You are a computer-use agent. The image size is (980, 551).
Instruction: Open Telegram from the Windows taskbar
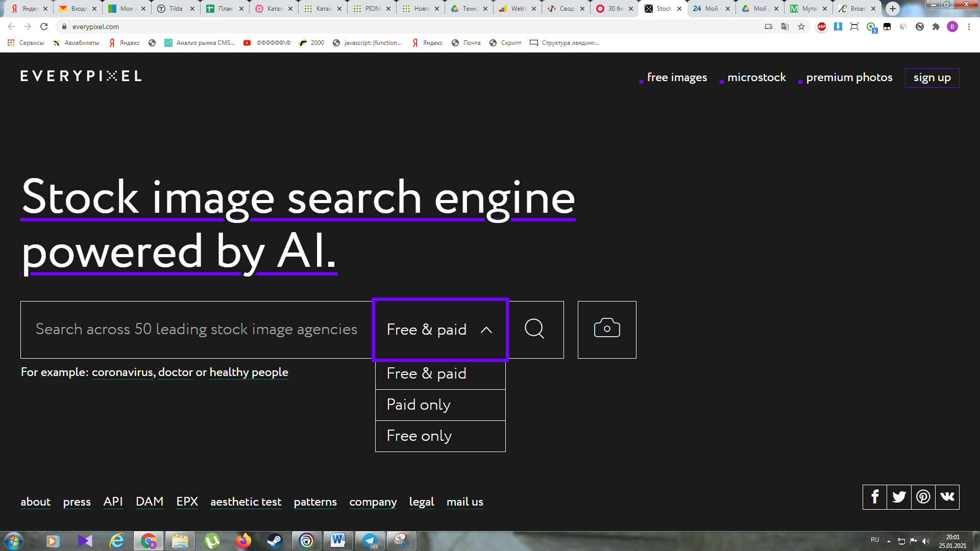click(370, 540)
